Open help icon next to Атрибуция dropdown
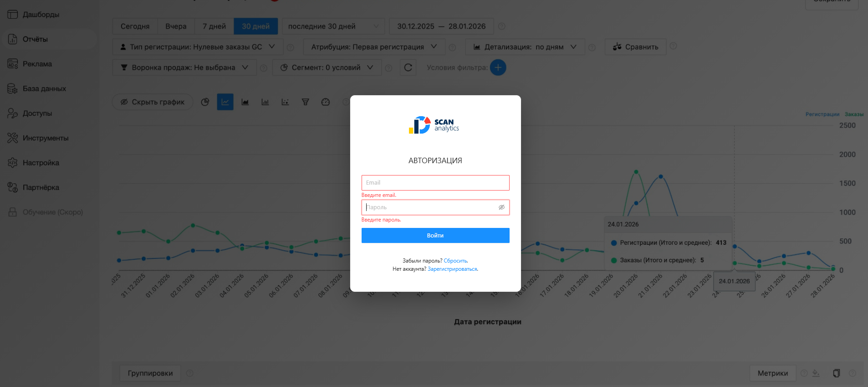Image resolution: width=868 pixels, height=387 pixels. pos(453,47)
